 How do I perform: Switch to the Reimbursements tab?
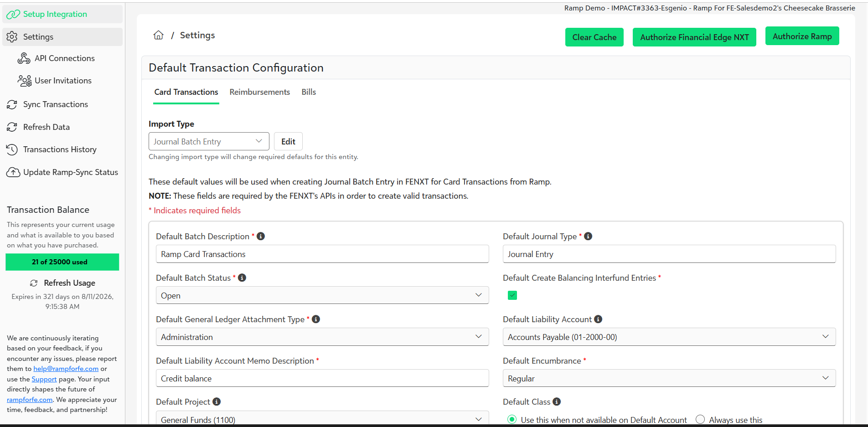(x=260, y=92)
